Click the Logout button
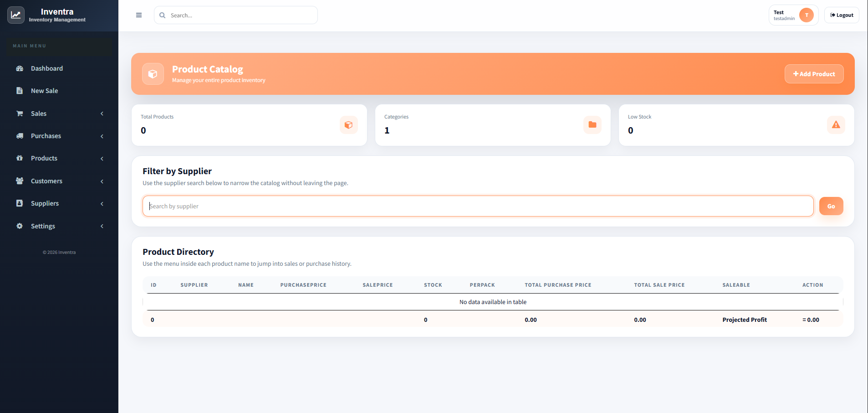Viewport: 868px width, 413px height. 841,15
